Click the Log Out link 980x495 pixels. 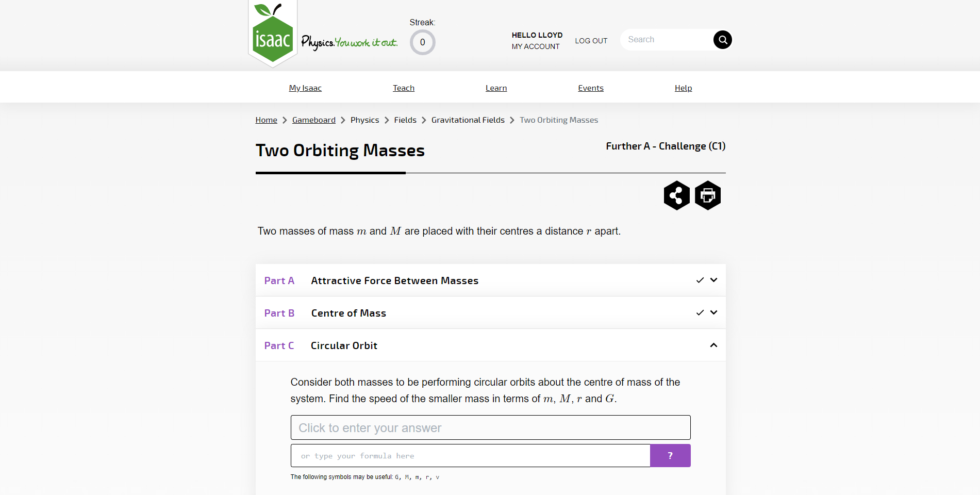[591, 41]
